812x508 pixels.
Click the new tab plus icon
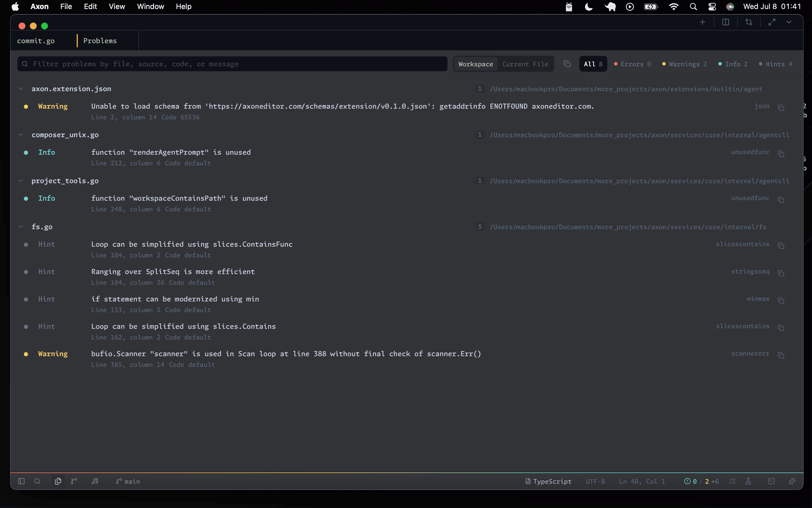click(702, 22)
